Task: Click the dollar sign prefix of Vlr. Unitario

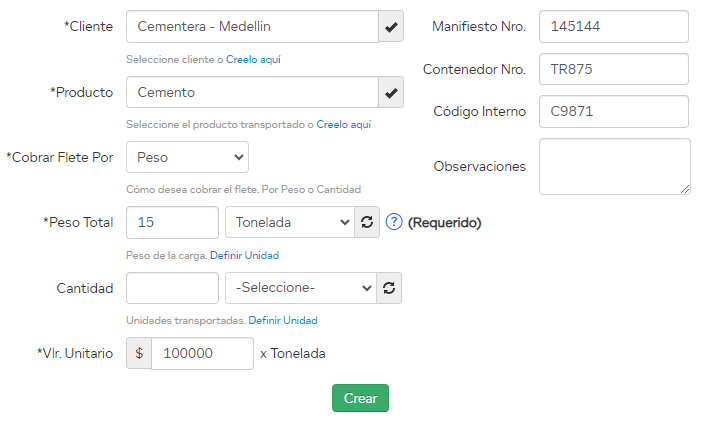Action: tap(139, 353)
